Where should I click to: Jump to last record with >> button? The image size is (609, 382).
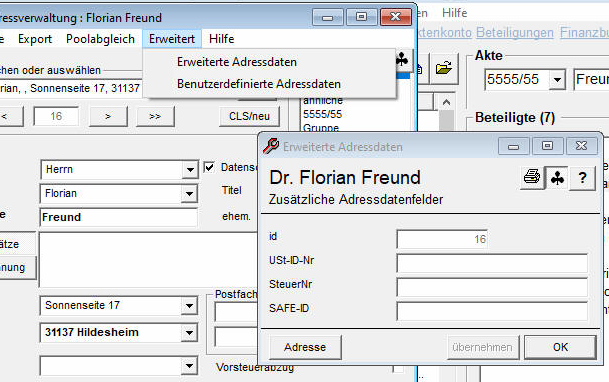point(155,116)
